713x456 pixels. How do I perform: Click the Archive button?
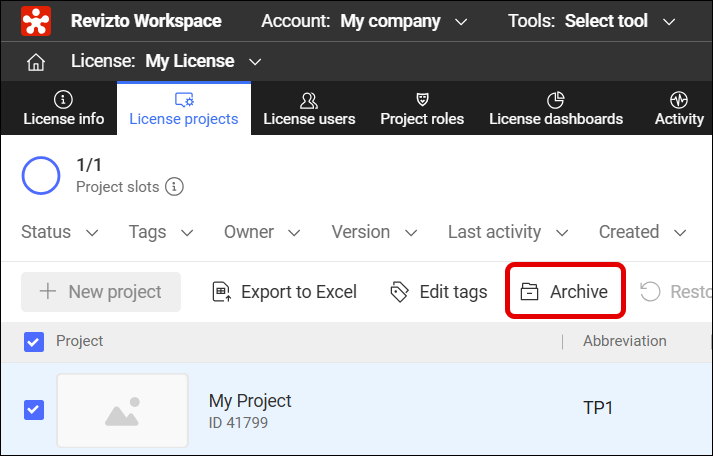tap(565, 291)
